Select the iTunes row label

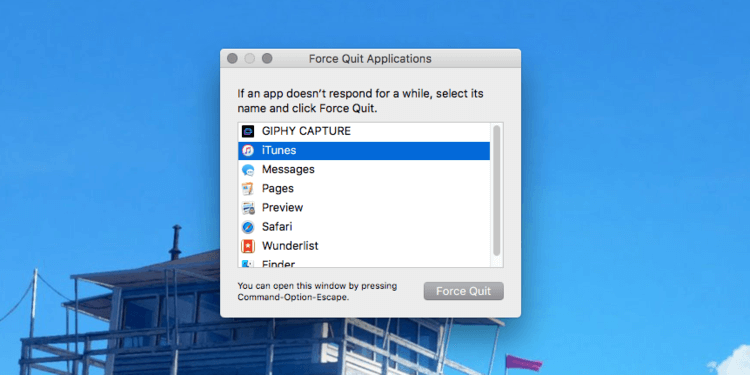click(x=279, y=150)
